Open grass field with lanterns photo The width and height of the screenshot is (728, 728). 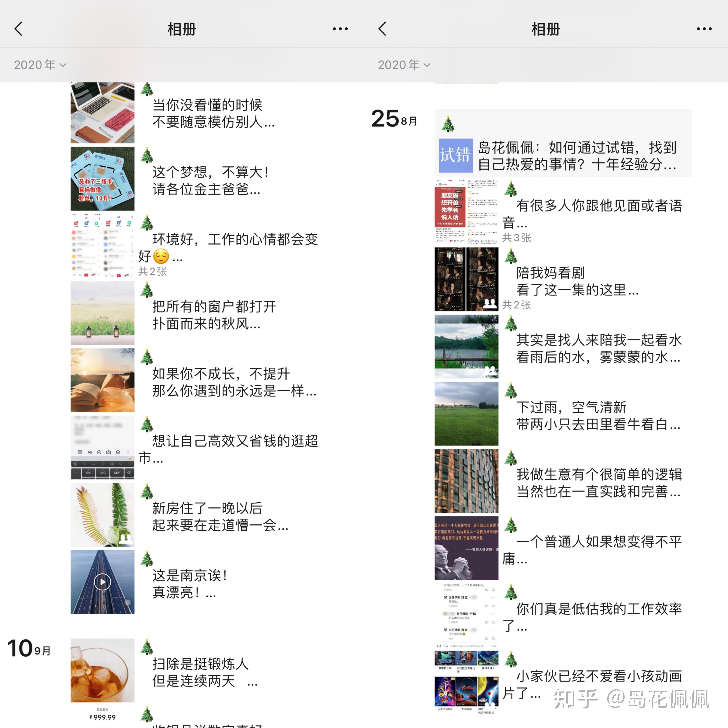pos(103,313)
